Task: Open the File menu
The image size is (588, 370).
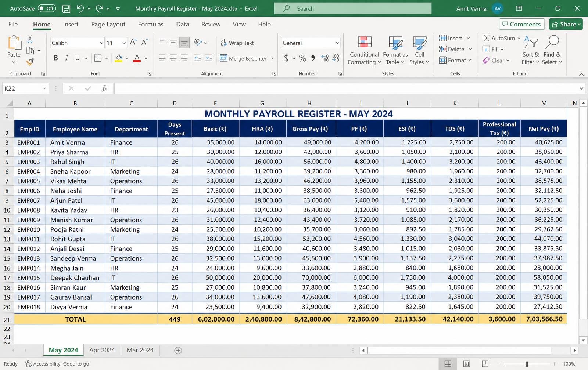Action: (13, 24)
